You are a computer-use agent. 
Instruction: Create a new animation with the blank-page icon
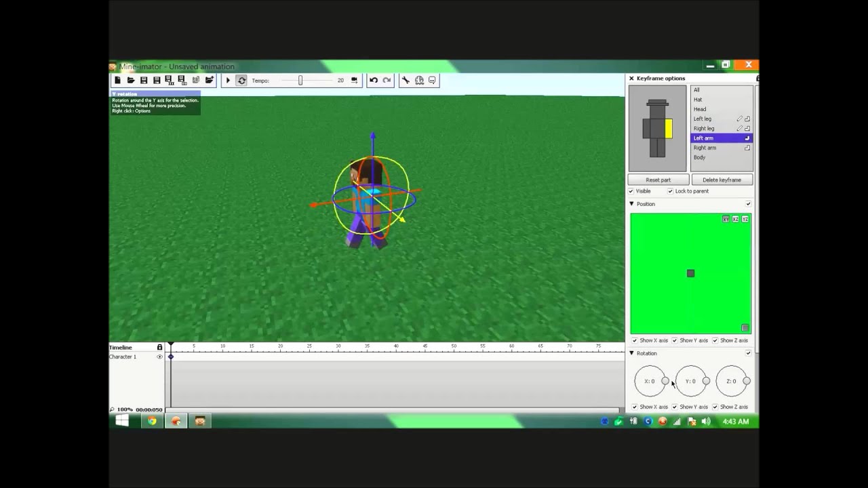[x=117, y=80]
